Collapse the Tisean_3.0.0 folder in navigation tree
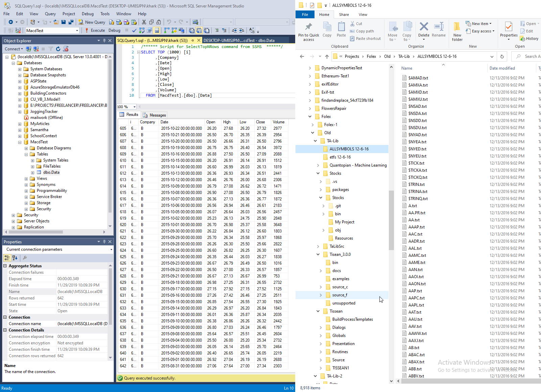541x392 pixels. click(x=318, y=254)
